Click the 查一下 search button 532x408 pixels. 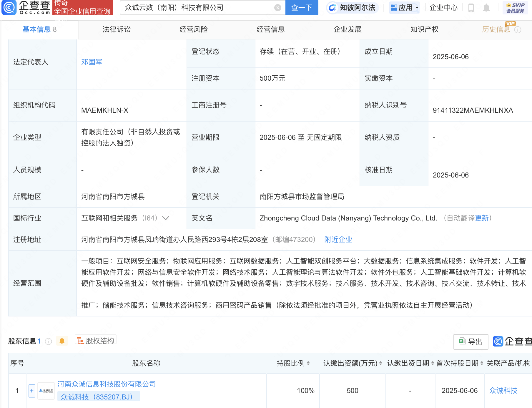pyautogui.click(x=302, y=8)
